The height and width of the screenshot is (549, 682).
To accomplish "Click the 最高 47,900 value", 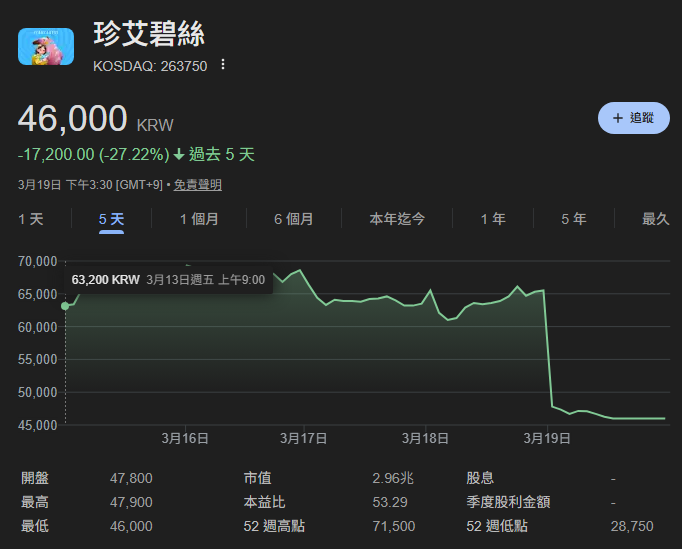I will [131, 502].
